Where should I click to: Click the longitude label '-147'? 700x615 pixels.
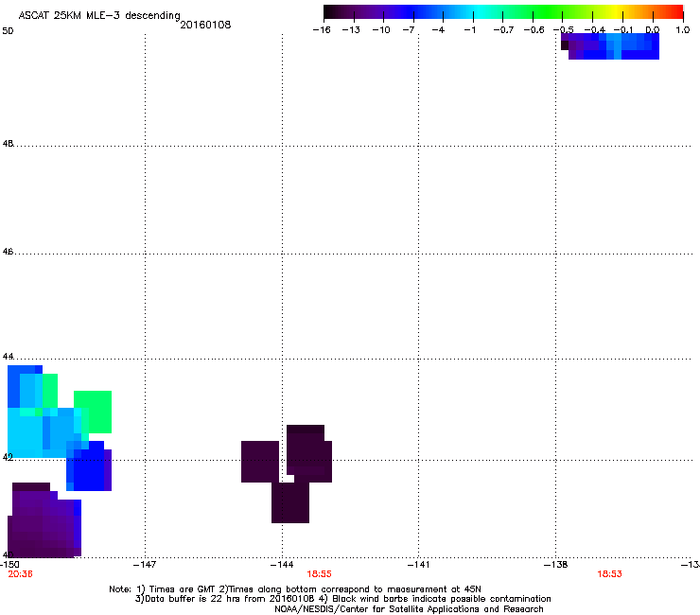[x=145, y=565]
